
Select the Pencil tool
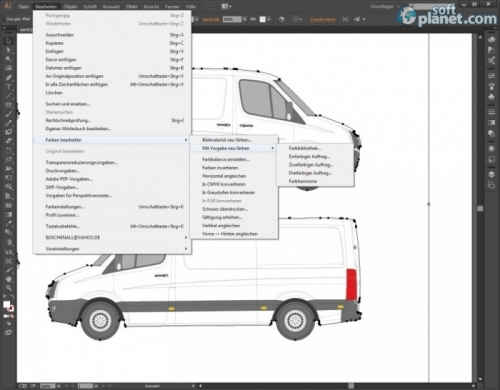click(x=9, y=123)
